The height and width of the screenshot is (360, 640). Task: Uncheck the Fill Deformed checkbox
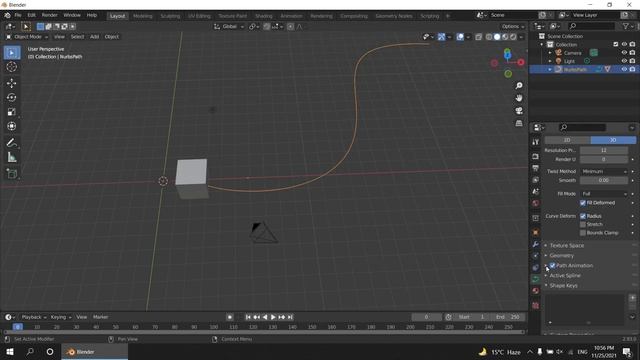click(x=583, y=203)
